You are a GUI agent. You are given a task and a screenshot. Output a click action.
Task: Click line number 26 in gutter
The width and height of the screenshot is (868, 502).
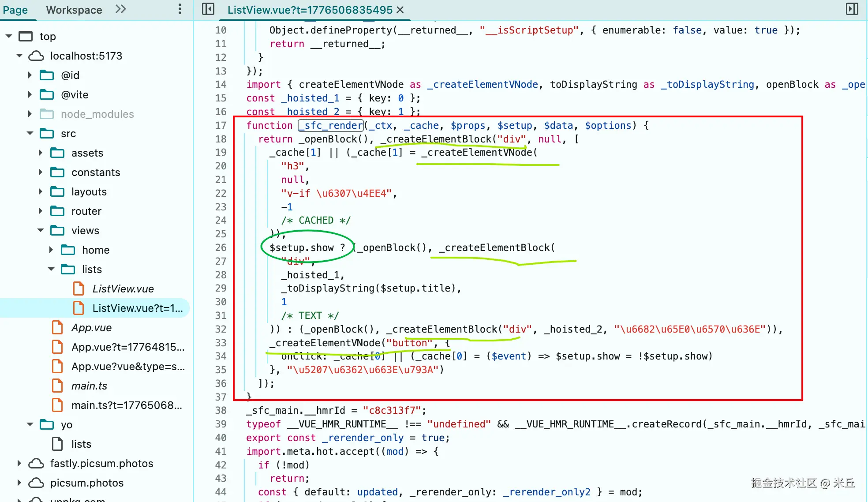coord(221,247)
